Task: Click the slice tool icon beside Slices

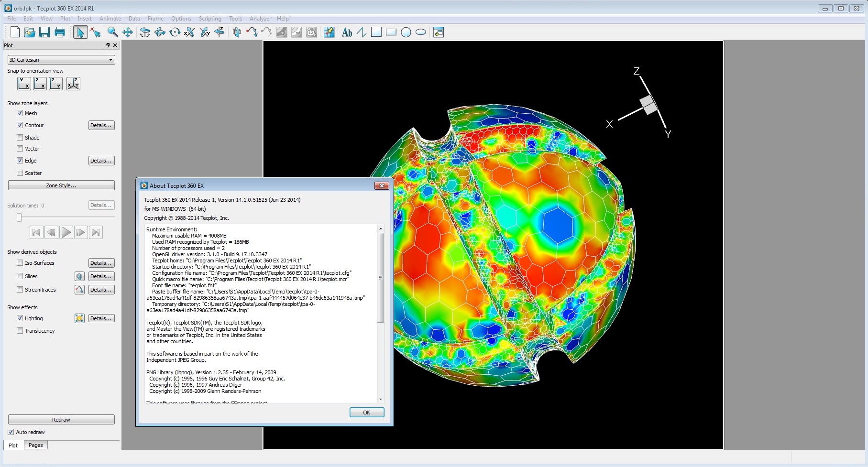Action: 79,276
